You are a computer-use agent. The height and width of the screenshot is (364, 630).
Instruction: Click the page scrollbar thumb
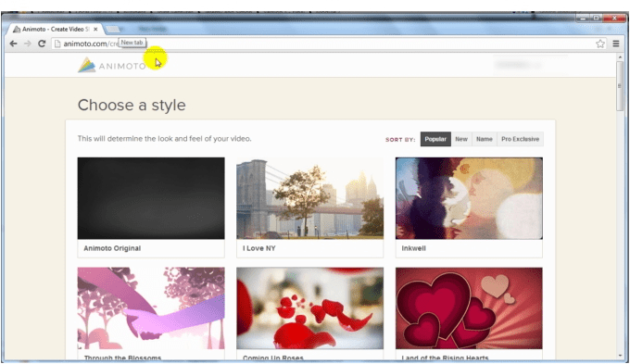tap(620, 86)
